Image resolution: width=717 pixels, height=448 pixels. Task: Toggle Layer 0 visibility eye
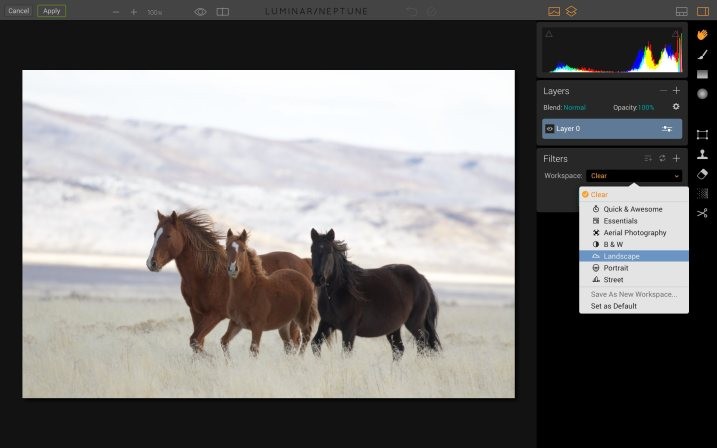click(550, 129)
